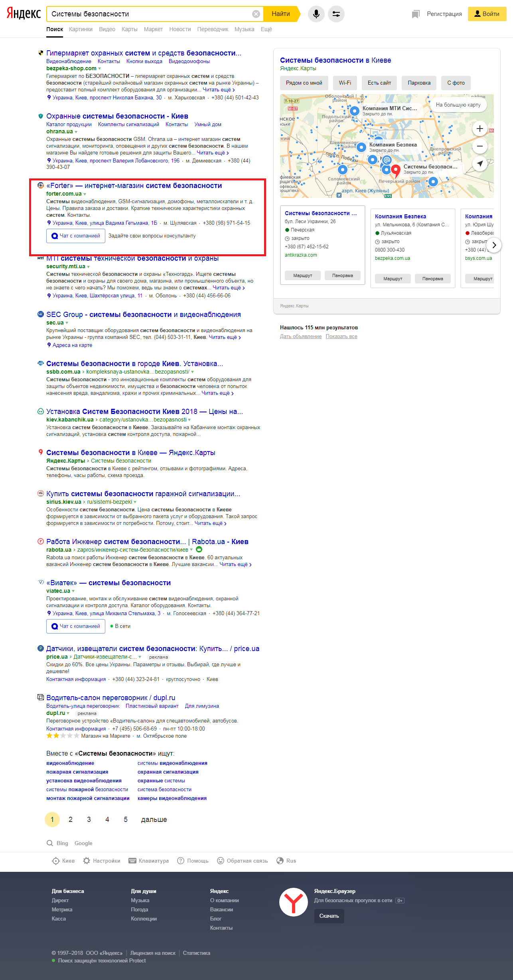Image resolution: width=513 pixels, height=980 pixels.
Task: Click the green verified badge on rabota.ua result
Action: coord(199,550)
